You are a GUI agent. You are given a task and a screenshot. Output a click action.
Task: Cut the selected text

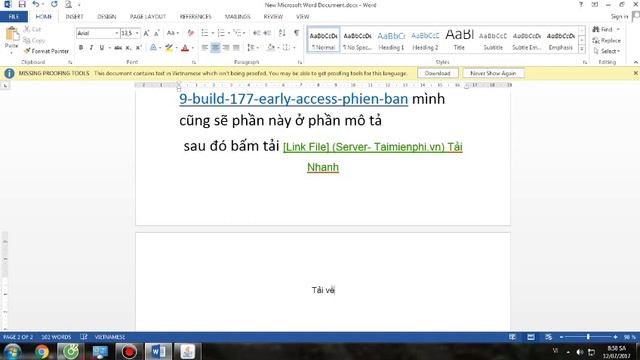(32, 29)
